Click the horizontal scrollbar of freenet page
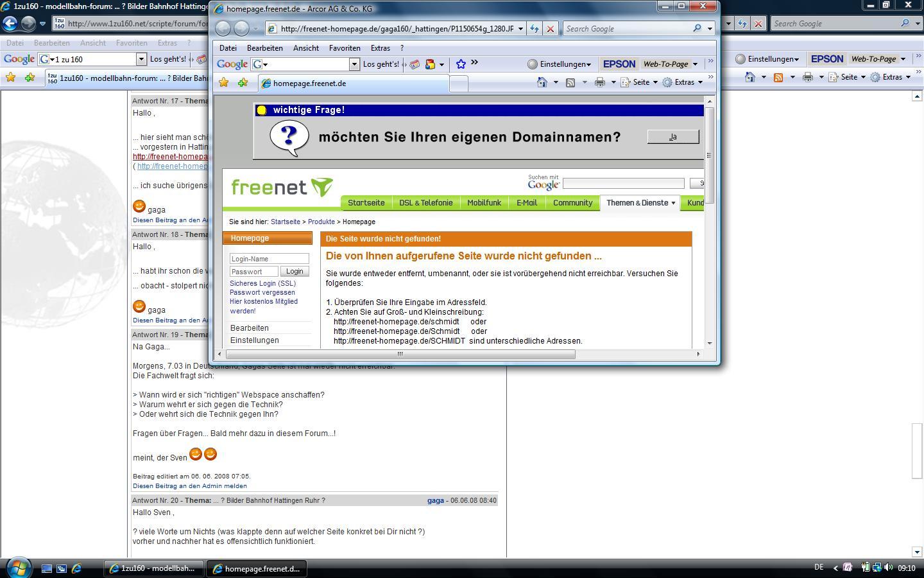 click(400, 354)
